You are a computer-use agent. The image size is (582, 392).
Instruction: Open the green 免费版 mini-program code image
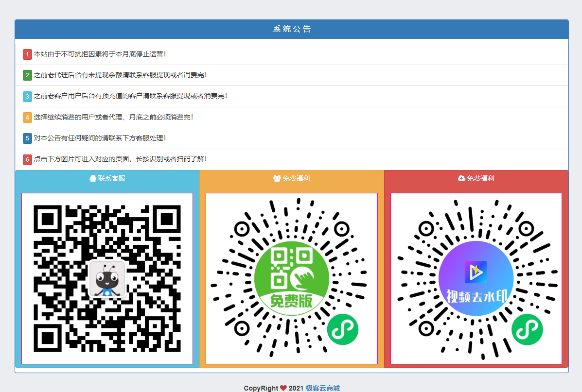coord(292,278)
